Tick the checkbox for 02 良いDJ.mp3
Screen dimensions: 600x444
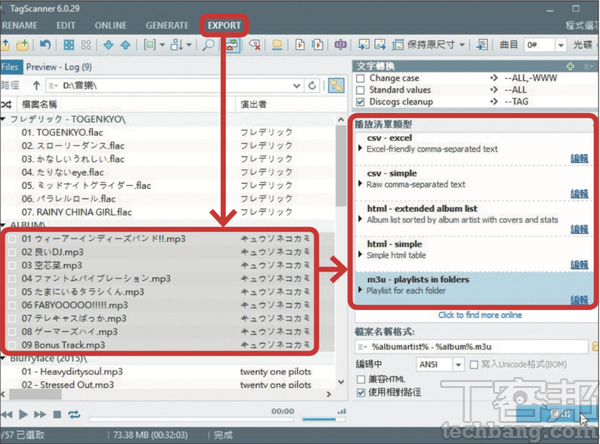point(12,252)
